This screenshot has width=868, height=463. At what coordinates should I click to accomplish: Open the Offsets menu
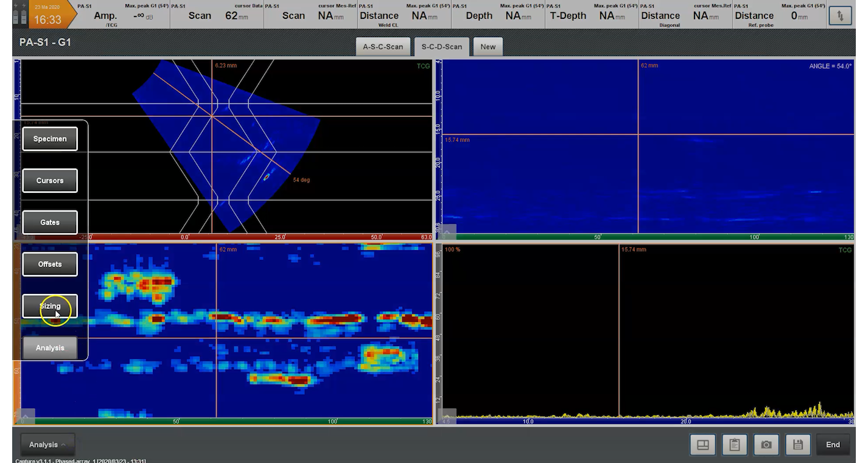(50, 264)
